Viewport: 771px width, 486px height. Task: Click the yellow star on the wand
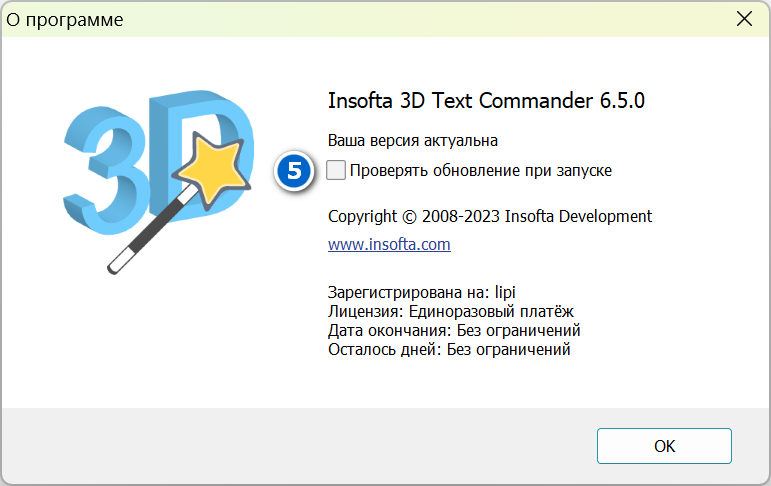coord(212,169)
